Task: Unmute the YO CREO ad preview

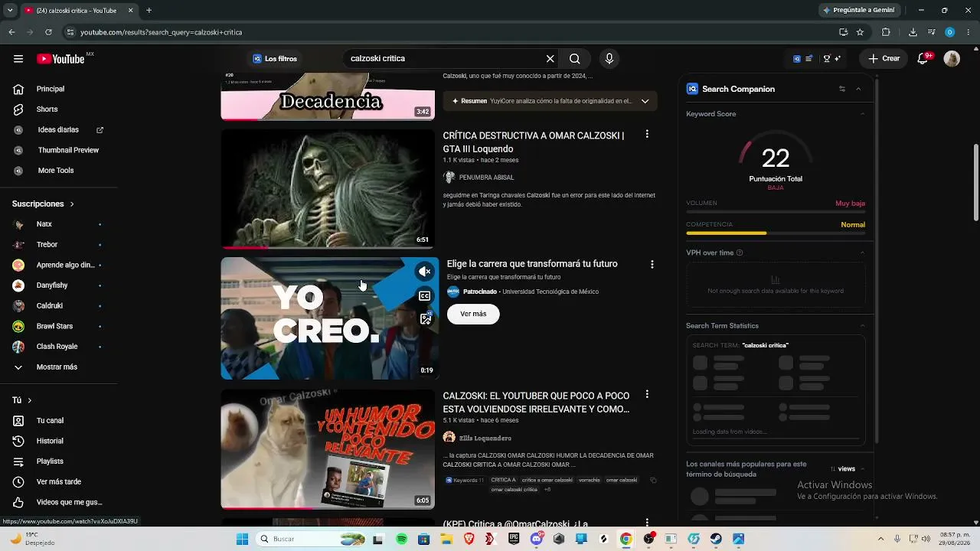Action: click(x=425, y=272)
